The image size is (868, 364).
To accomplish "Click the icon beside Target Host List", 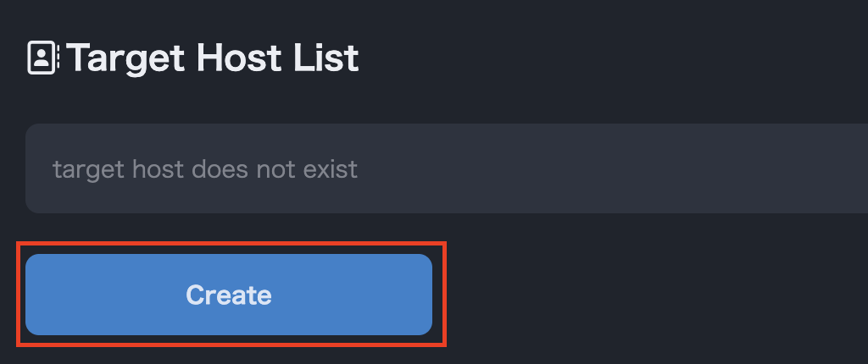I will pyautogui.click(x=42, y=58).
